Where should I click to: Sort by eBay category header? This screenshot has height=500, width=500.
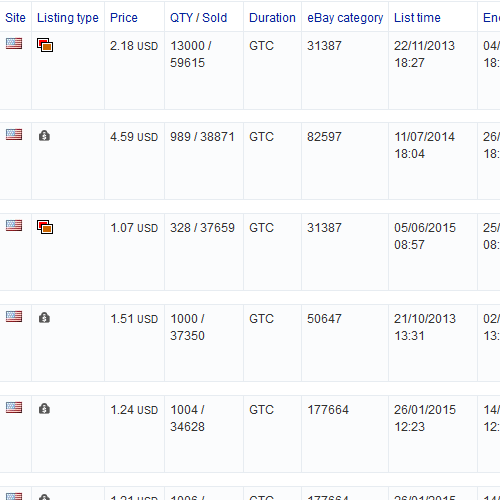(345, 18)
